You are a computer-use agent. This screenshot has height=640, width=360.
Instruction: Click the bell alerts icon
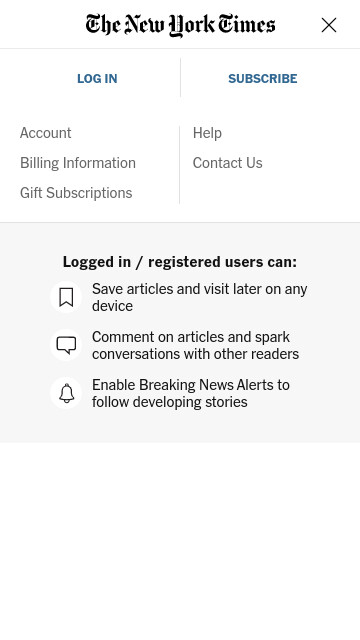(x=66, y=393)
